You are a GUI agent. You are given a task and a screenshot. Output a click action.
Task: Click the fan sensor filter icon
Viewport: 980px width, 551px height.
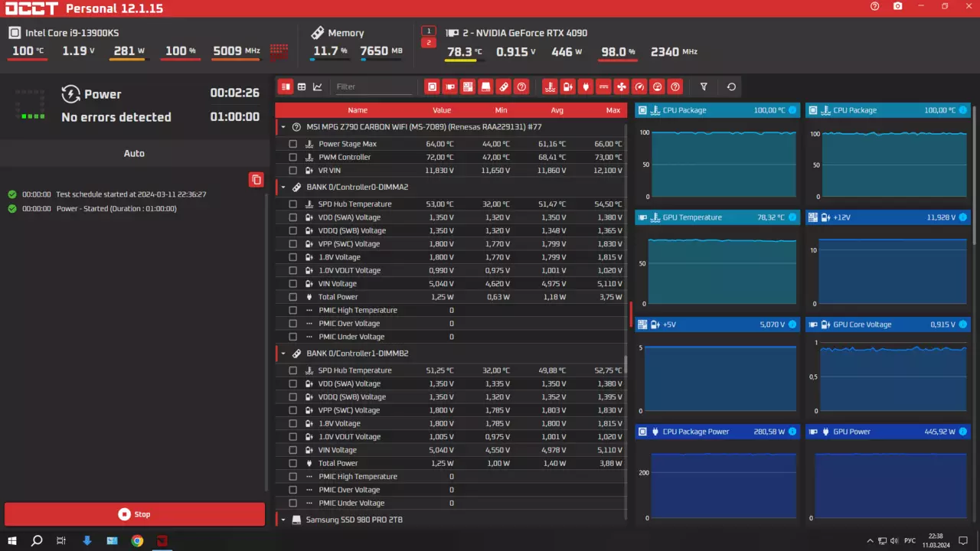click(621, 86)
